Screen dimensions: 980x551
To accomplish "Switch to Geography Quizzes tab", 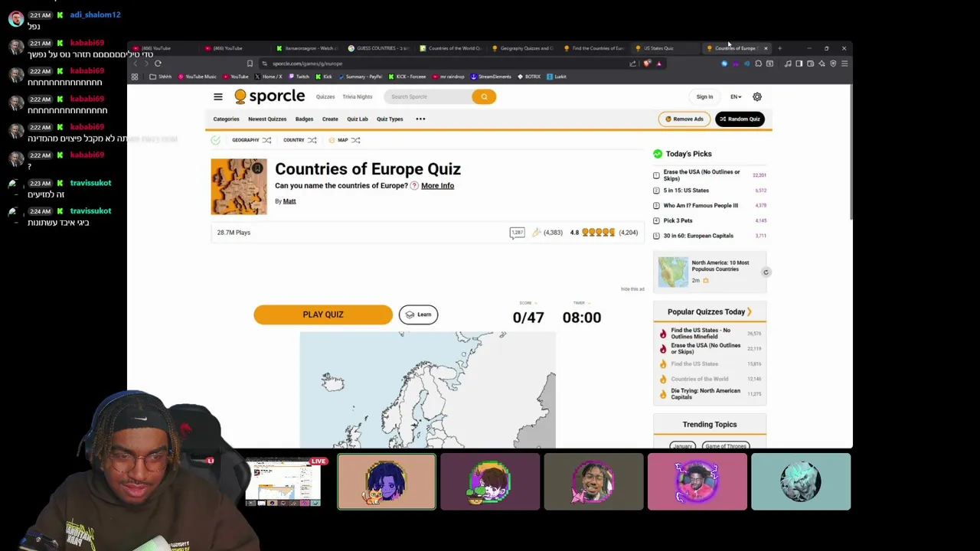I will (x=522, y=48).
